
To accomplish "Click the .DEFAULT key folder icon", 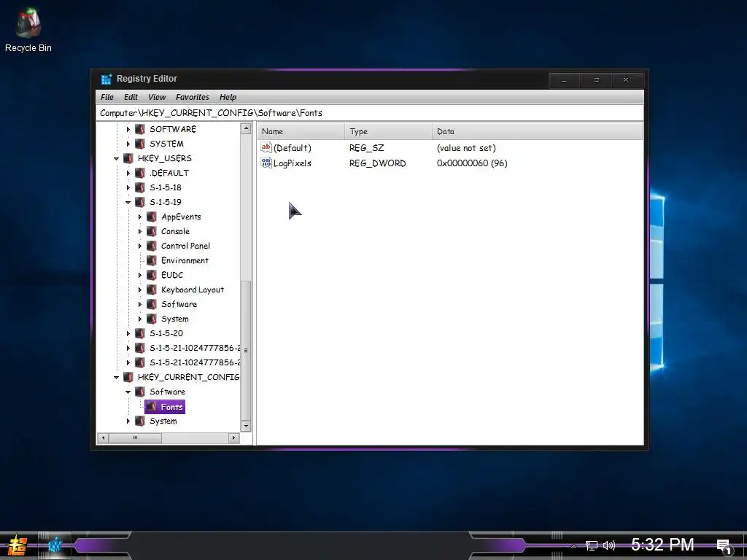I will [140, 173].
